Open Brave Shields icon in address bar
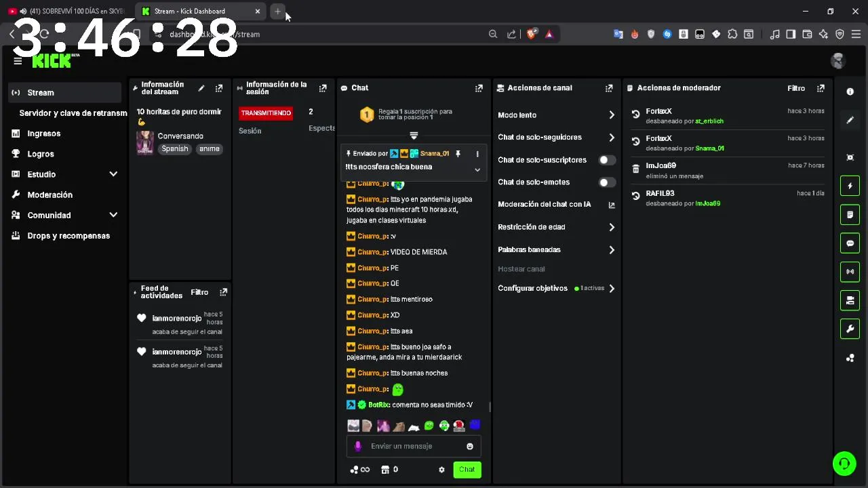The image size is (868, 488). pos(532,34)
